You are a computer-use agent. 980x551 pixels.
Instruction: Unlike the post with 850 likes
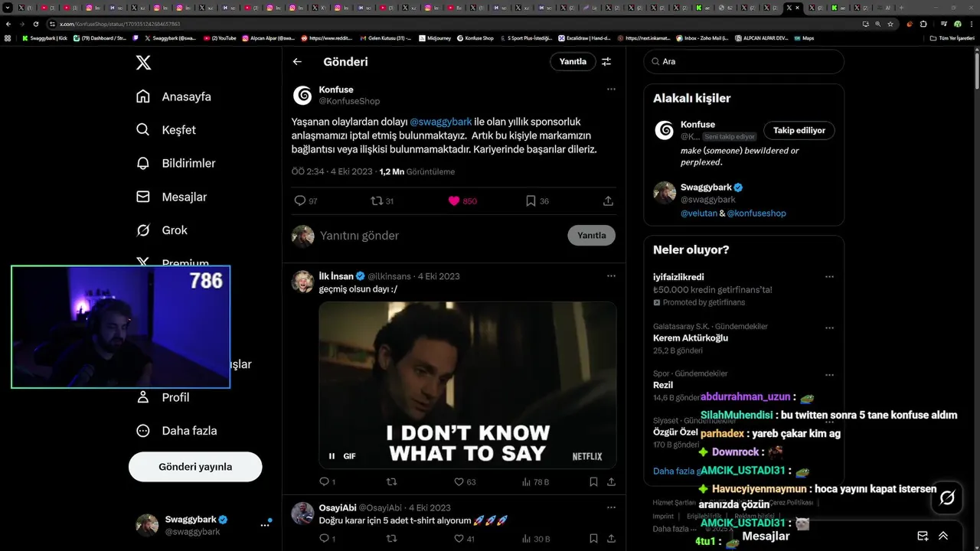tap(454, 201)
